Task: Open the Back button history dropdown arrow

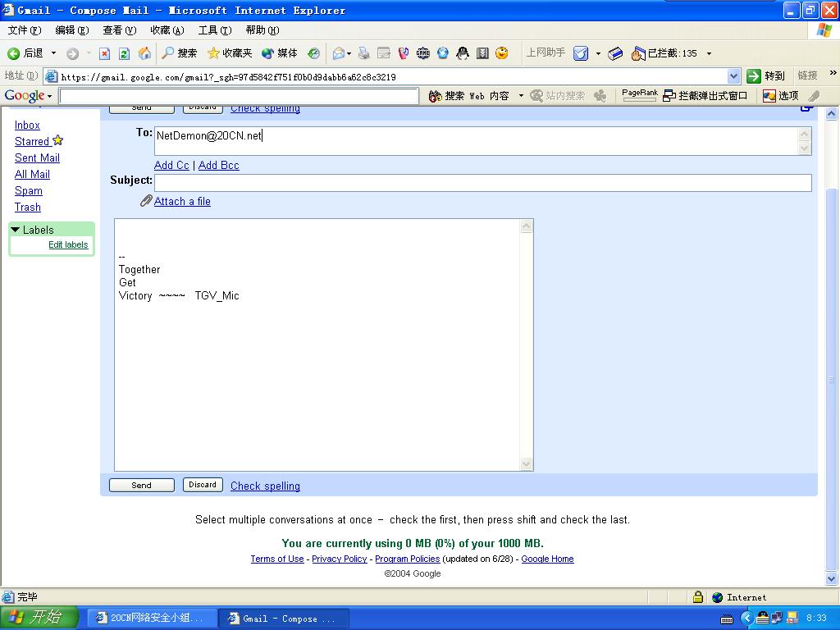Action: (53, 53)
